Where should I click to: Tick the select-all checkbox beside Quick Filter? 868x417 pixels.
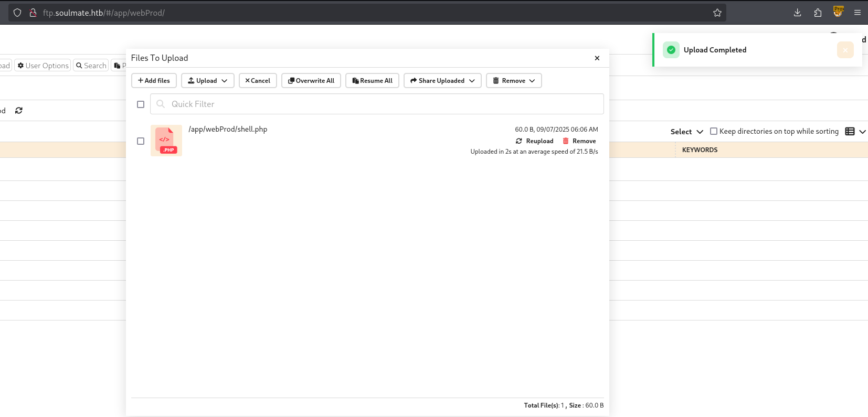141,104
